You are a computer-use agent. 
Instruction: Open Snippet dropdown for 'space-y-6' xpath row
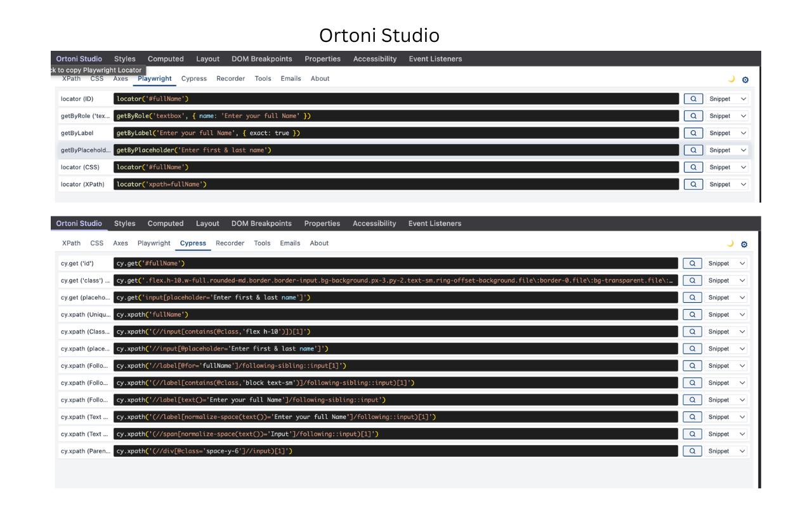pos(727,451)
